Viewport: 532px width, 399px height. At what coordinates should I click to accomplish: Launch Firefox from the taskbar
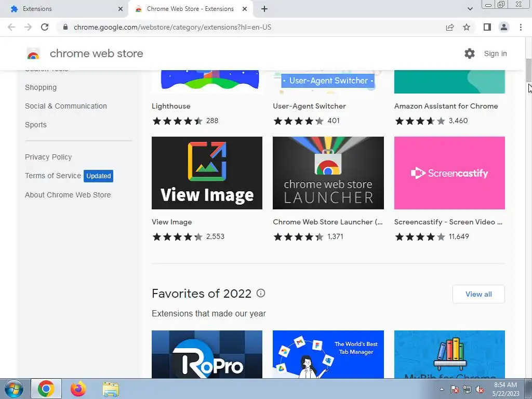(78, 389)
